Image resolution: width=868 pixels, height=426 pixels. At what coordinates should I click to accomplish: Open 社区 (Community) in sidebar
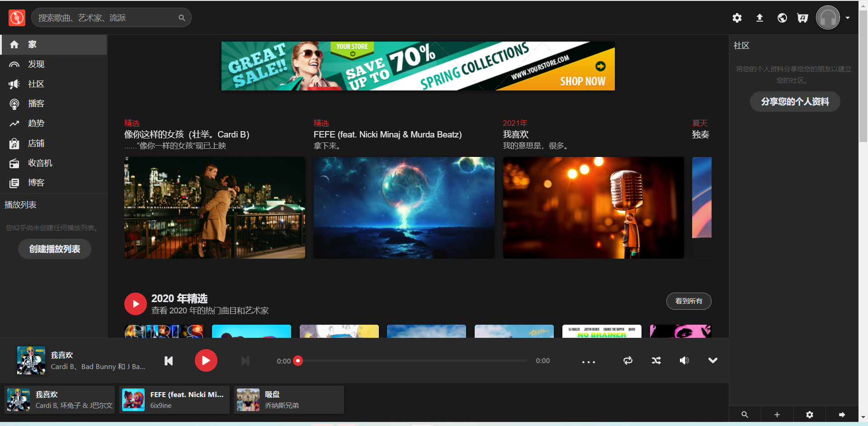(53, 84)
